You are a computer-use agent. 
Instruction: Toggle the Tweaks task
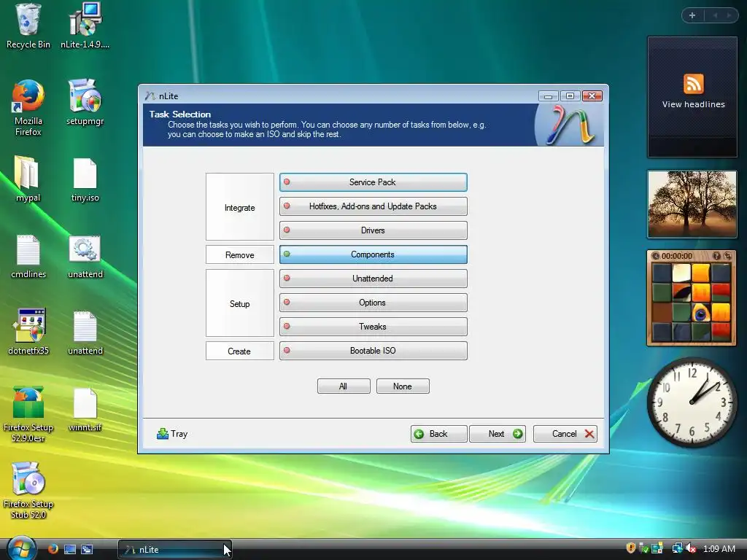373,327
